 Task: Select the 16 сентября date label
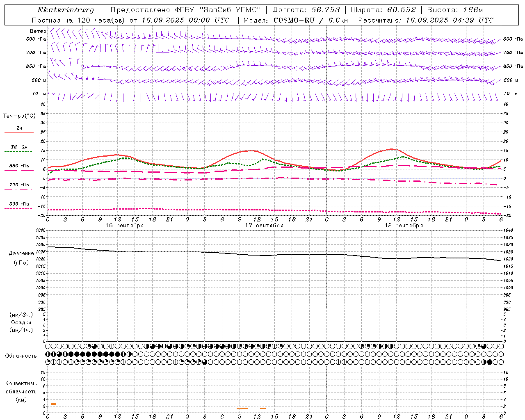coord(124,225)
